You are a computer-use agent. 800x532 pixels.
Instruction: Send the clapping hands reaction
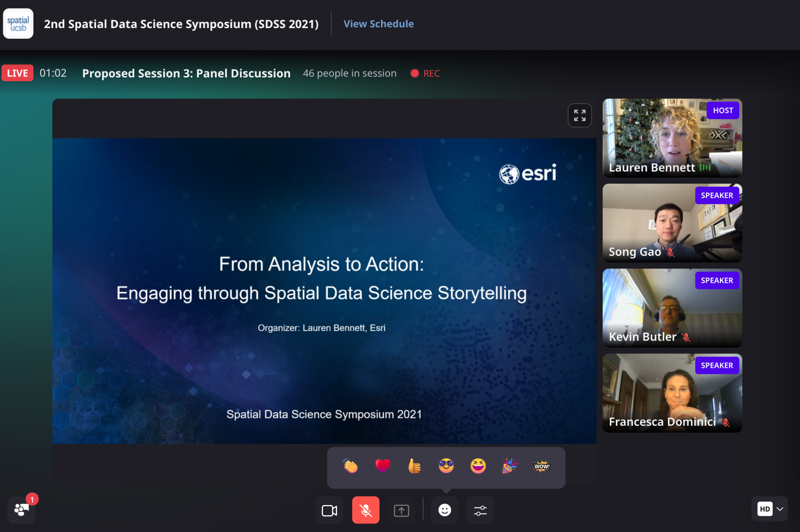click(350, 466)
